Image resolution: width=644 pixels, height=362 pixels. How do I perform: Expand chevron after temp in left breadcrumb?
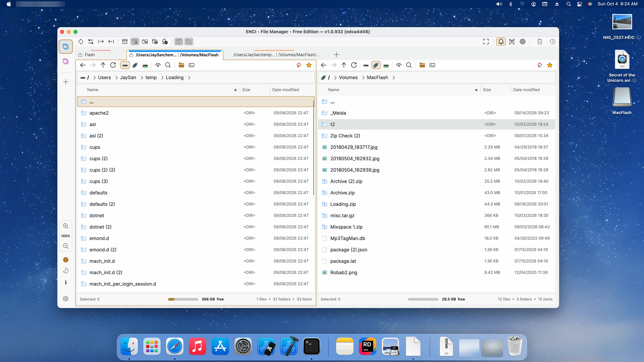tap(162, 78)
